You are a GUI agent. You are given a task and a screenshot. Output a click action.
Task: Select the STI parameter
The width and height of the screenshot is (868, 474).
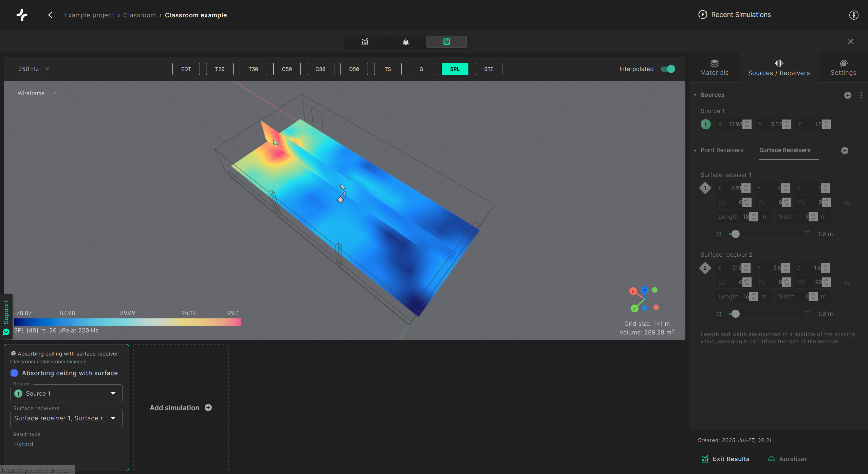coord(488,69)
